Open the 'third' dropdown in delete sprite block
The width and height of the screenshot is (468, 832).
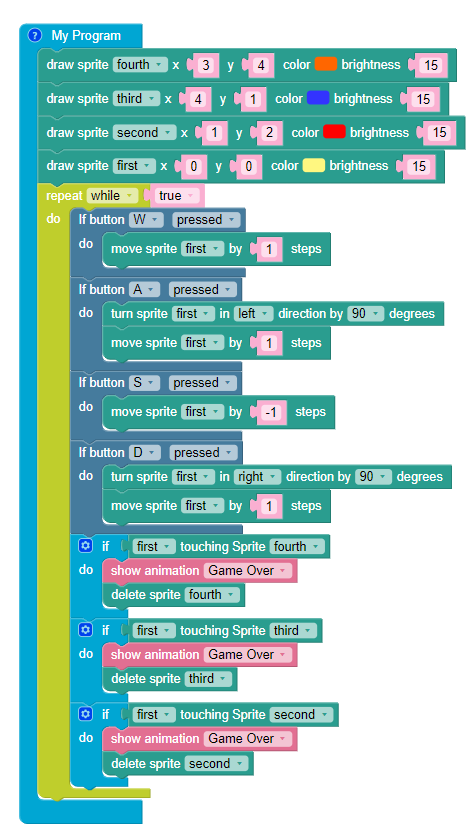tap(208, 679)
